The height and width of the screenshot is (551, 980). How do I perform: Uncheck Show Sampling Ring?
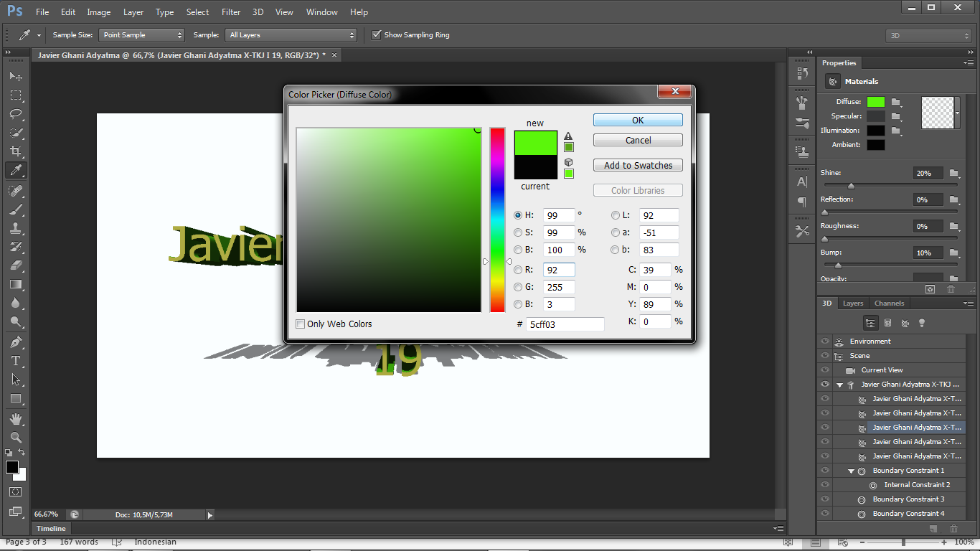376,34
